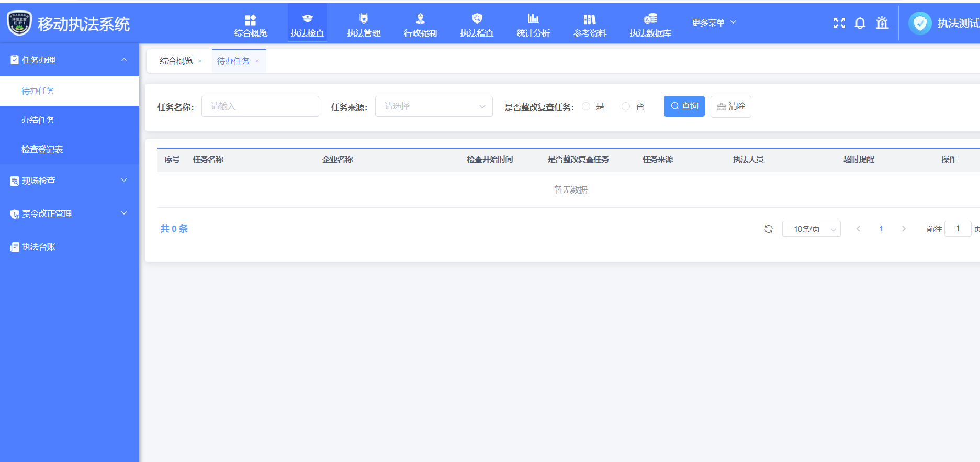
Task: Click the user avatar shield icon
Action: click(x=920, y=23)
